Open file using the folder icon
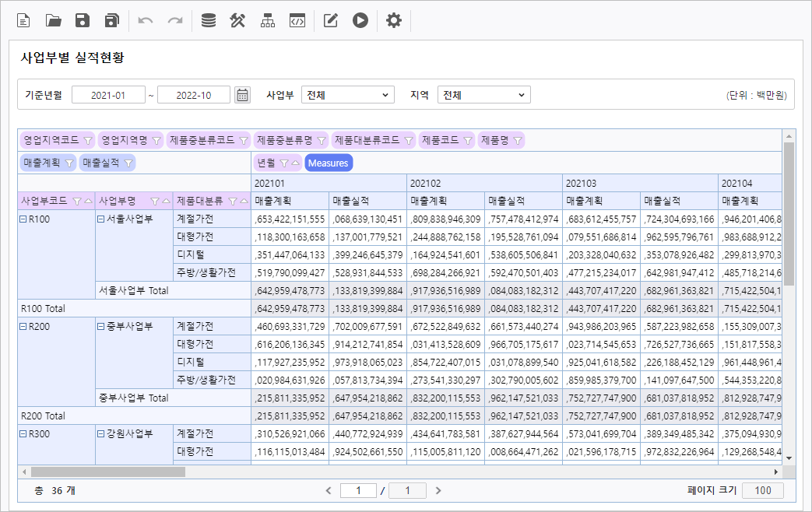This screenshot has width=812, height=512. (53, 21)
